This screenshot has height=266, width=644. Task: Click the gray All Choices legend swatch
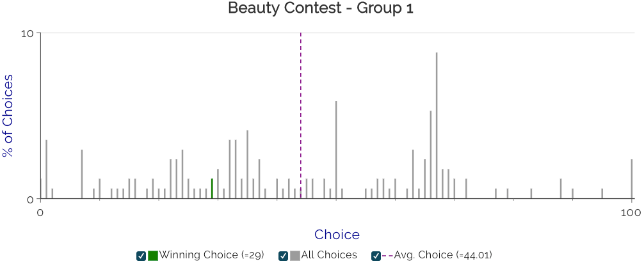[x=295, y=256]
